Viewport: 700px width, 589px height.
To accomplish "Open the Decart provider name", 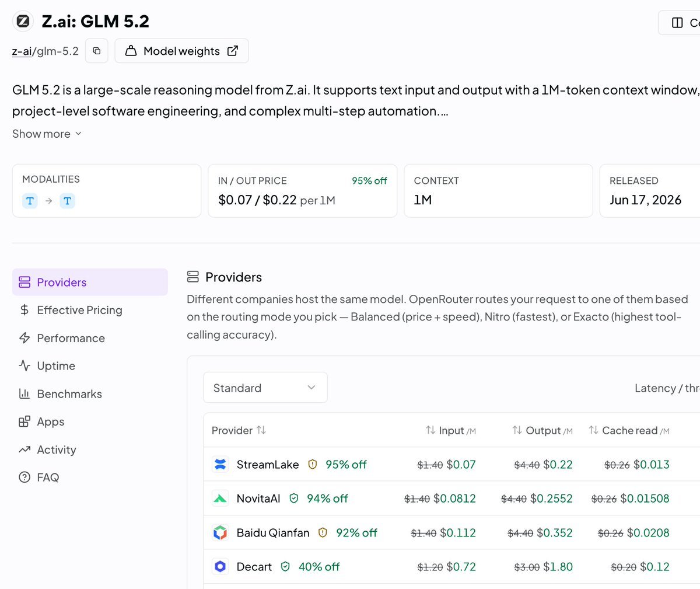I will (x=254, y=567).
